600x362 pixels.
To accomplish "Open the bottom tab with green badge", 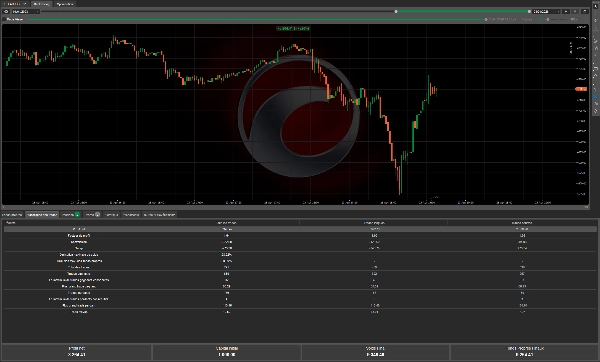I will pyautogui.click(x=71, y=215).
